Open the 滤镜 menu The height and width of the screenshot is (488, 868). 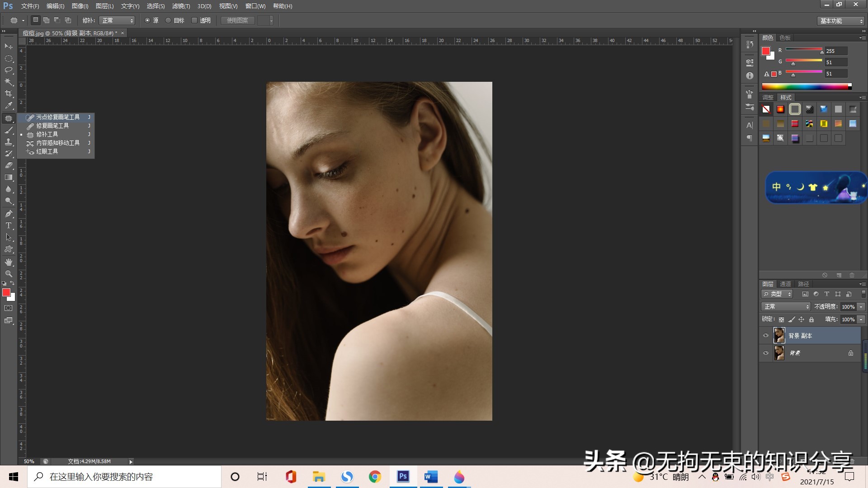[x=181, y=6]
